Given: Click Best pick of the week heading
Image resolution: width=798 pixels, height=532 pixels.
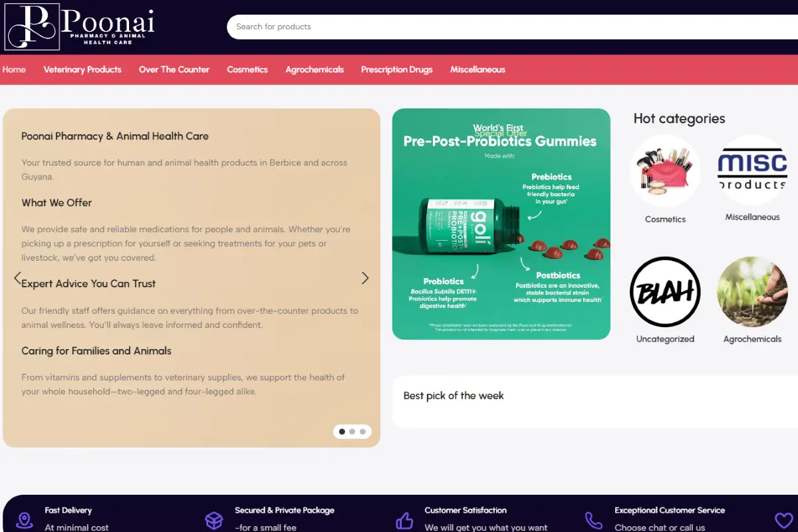Looking at the screenshot, I should point(454,396).
